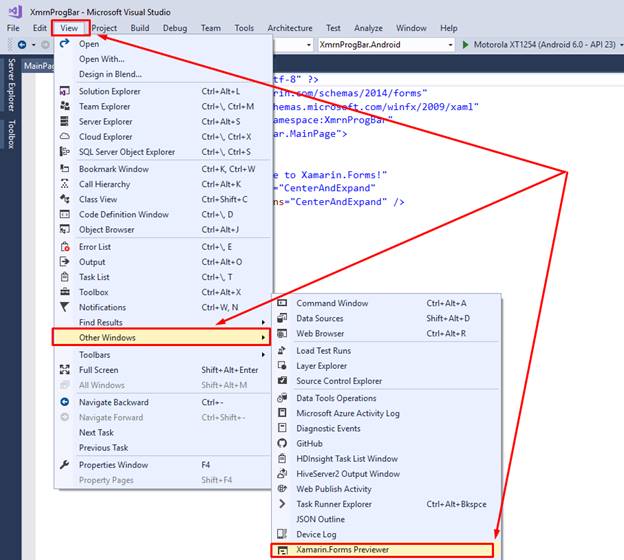Open the Edit menu
624x560 pixels.
39,28
